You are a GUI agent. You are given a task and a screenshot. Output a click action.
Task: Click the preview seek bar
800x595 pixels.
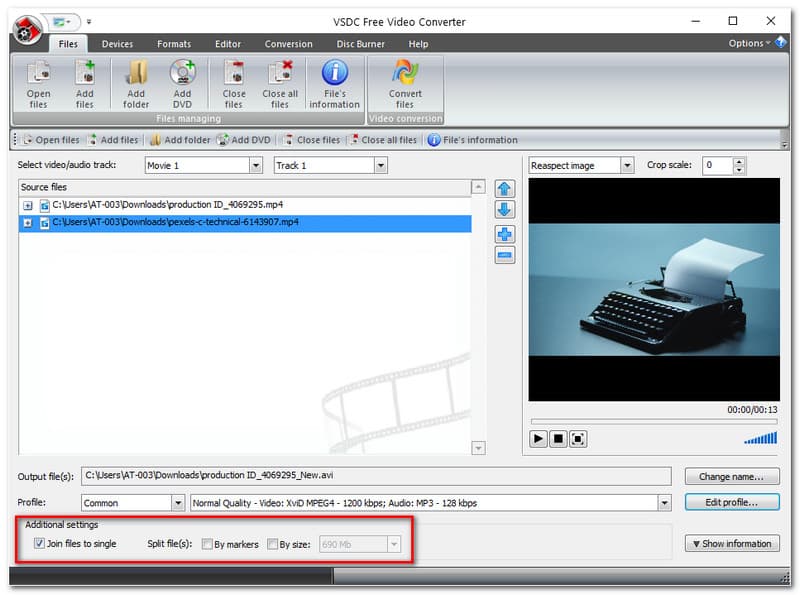[654, 422]
